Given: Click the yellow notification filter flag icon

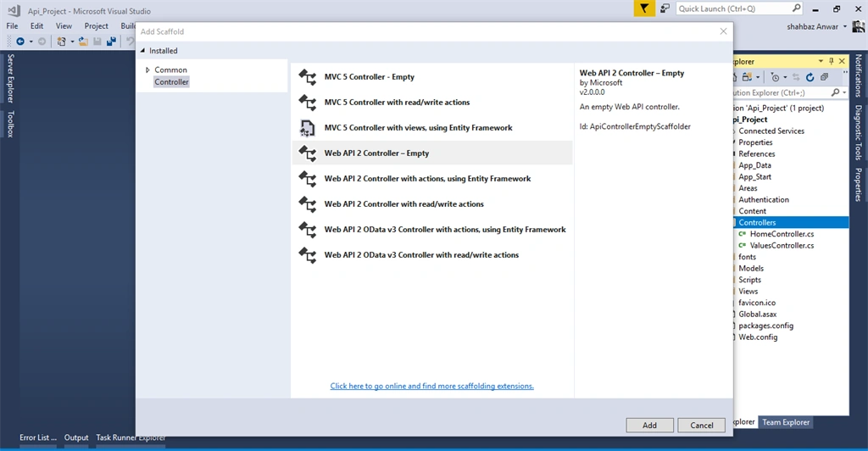Looking at the screenshot, I should pos(644,8).
